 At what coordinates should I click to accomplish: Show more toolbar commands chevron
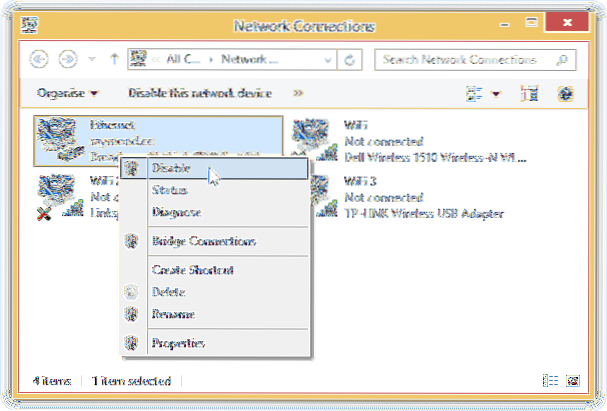(298, 93)
